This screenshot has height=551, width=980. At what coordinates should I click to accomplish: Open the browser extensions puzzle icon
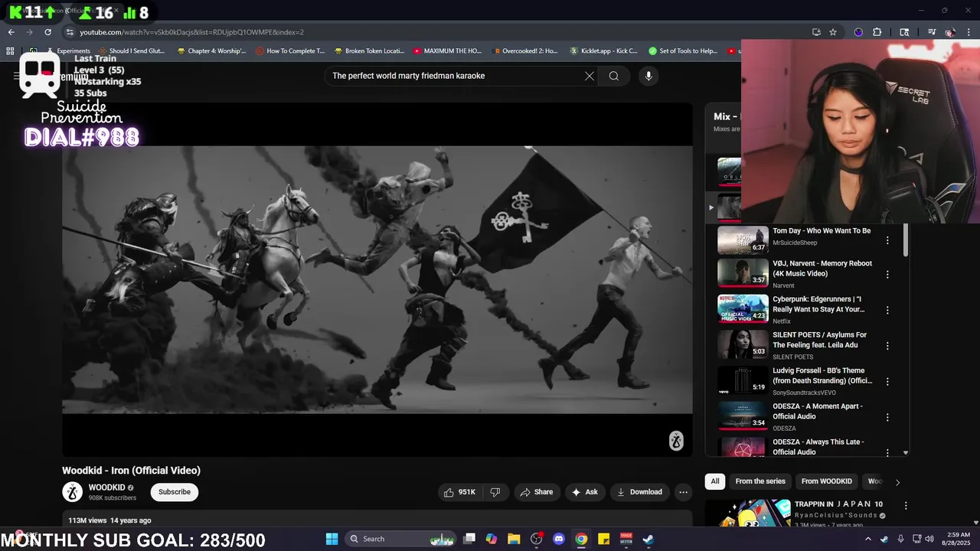coord(877,32)
